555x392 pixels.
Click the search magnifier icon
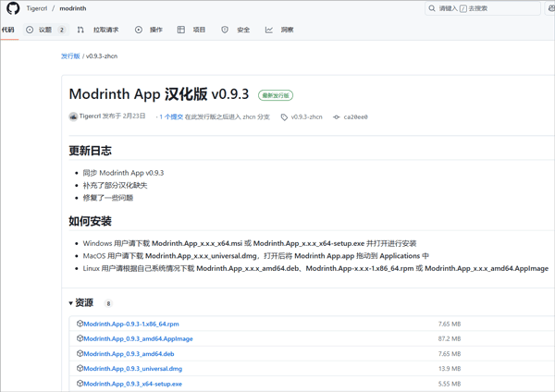point(431,8)
